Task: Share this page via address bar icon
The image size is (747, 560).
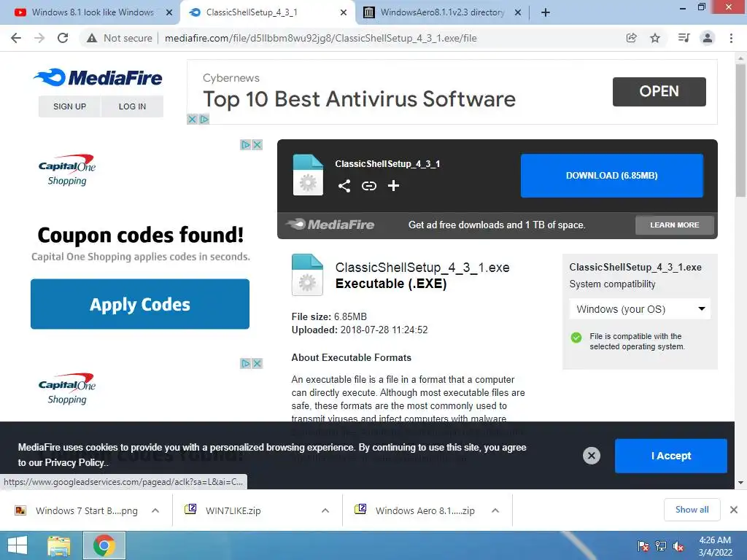Action: (631, 38)
